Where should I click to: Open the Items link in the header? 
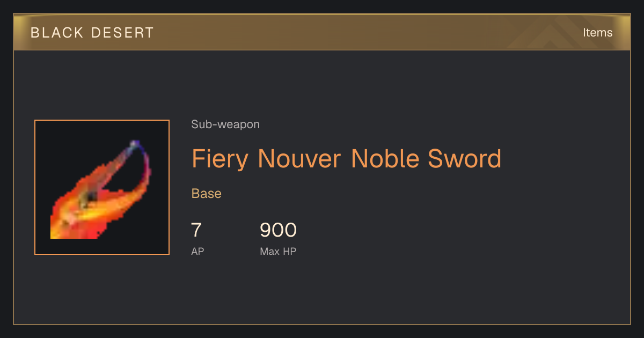pos(597,32)
